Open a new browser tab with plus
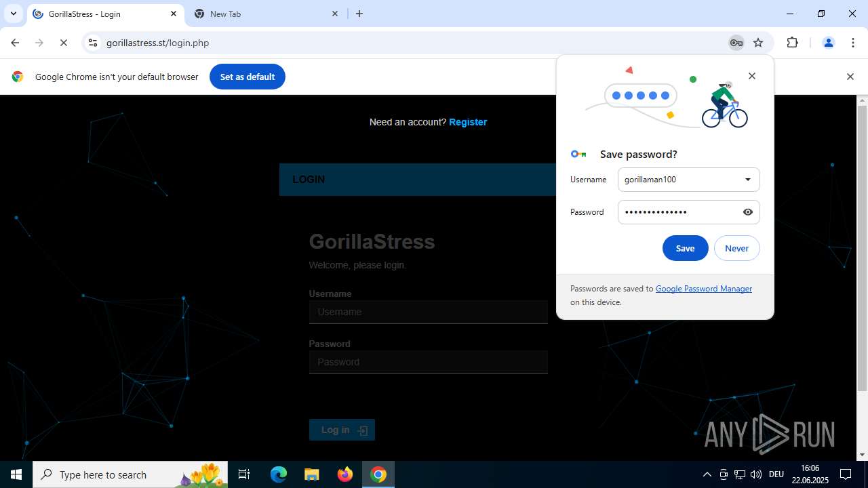Viewport: 868px width, 488px height. tap(359, 14)
